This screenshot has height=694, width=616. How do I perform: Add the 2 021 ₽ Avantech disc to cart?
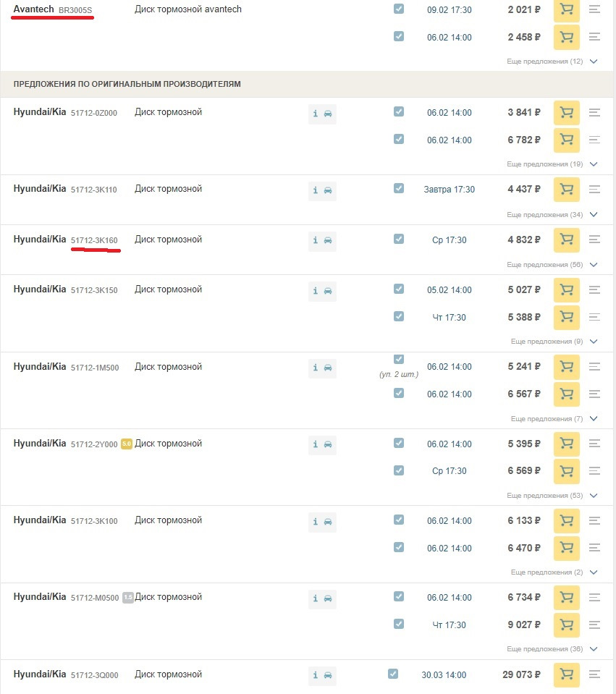[x=566, y=10]
